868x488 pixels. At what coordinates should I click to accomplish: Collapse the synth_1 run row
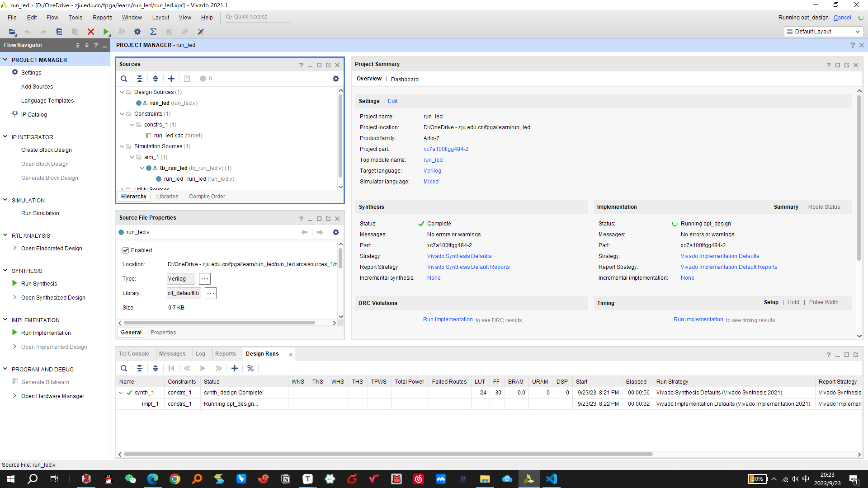pos(120,393)
